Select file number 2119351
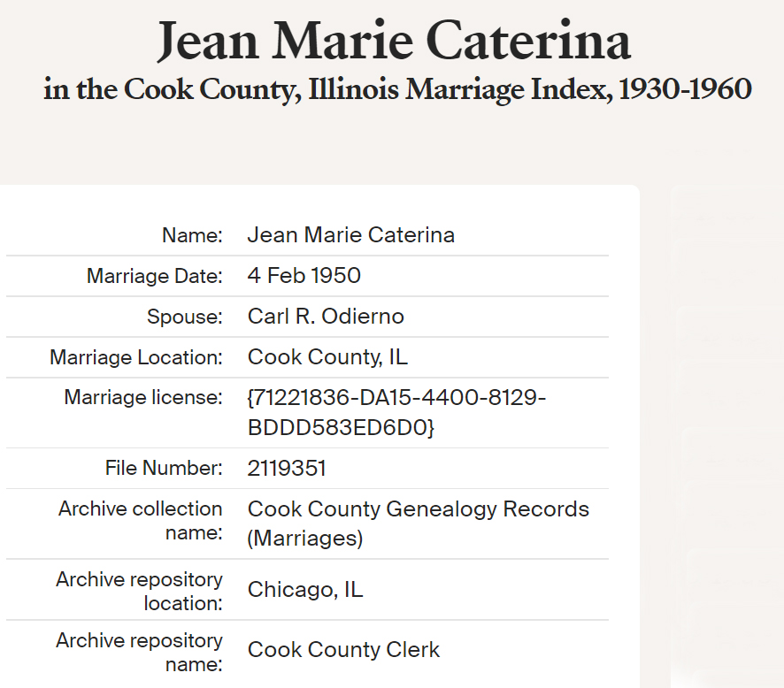 [287, 468]
